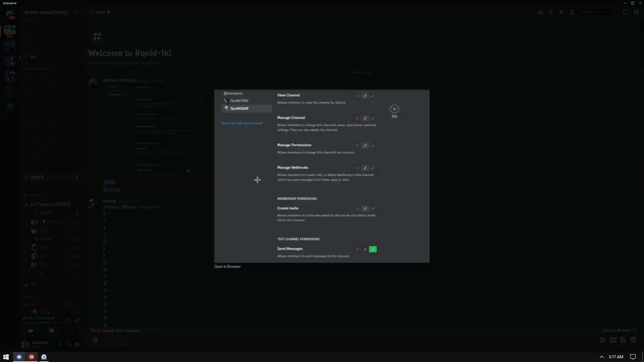The width and height of the screenshot is (644, 362).
Task: Expand the server name dropdown chevron
Action: pos(76,12)
